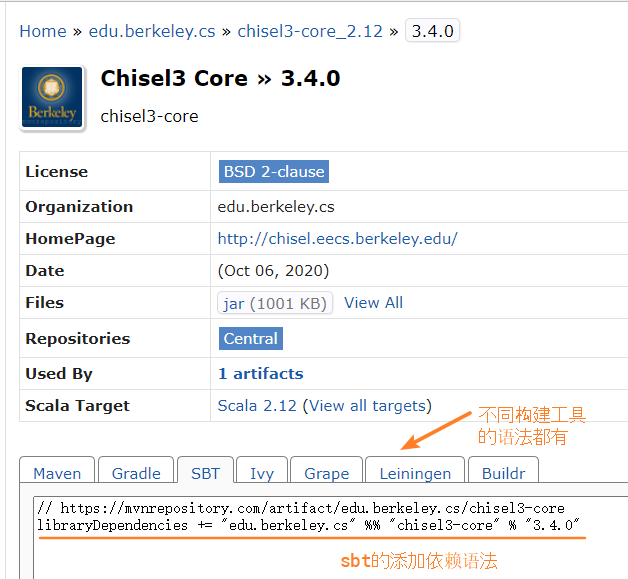Open the 1 artifacts link
The width and height of the screenshot is (628, 579).
[x=261, y=374]
